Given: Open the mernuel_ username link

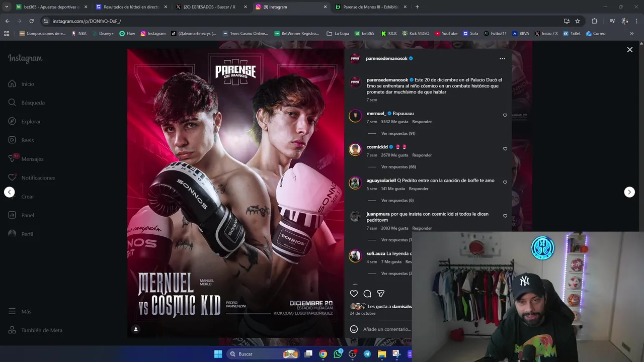Looking at the screenshot, I should (376, 114).
